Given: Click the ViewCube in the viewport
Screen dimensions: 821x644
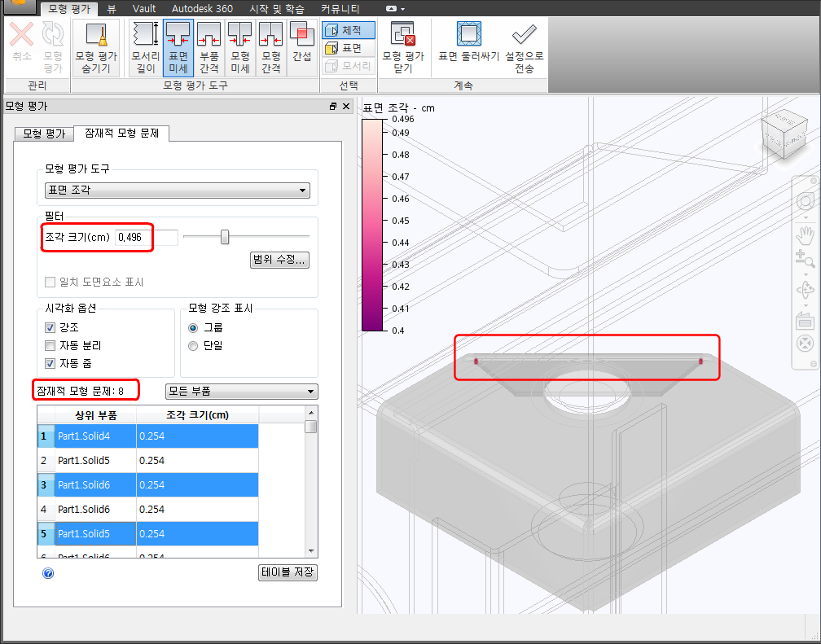Looking at the screenshot, I should tap(784, 133).
